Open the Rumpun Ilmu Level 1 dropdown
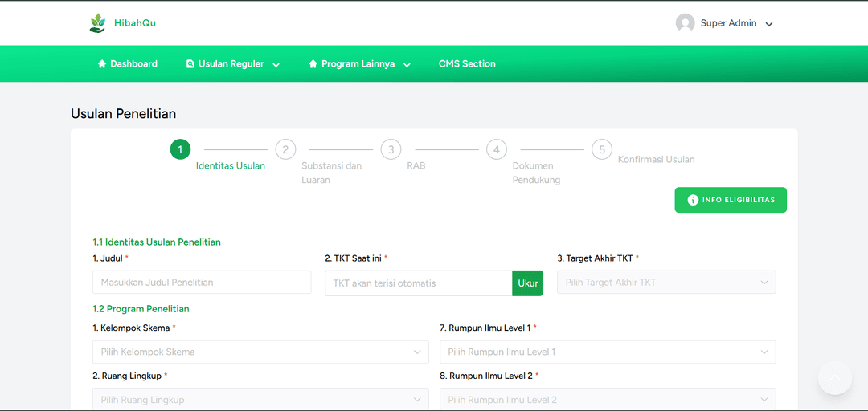The height and width of the screenshot is (411, 868). click(x=608, y=352)
